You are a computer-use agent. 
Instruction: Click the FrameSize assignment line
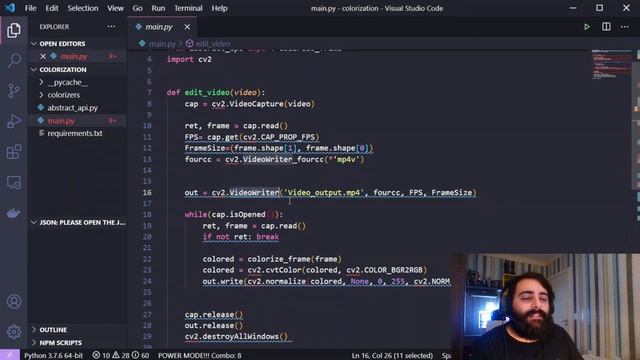click(x=279, y=148)
